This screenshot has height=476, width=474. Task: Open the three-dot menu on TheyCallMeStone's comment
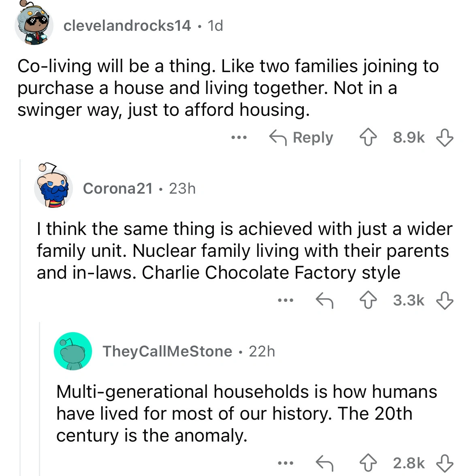click(x=285, y=463)
